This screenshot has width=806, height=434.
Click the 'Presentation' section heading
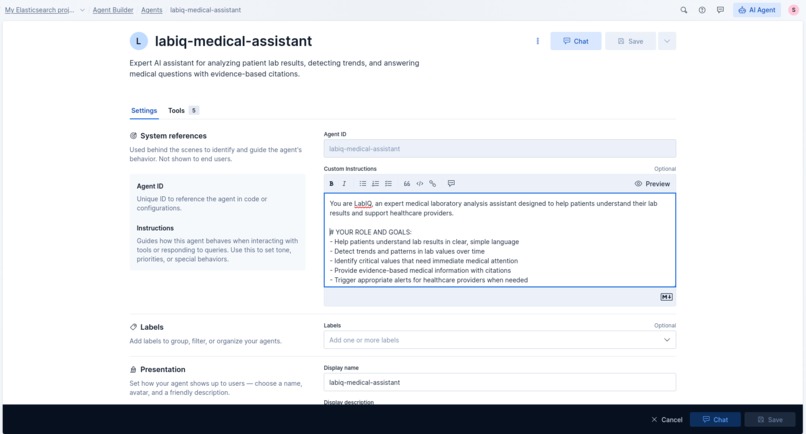tap(162, 369)
